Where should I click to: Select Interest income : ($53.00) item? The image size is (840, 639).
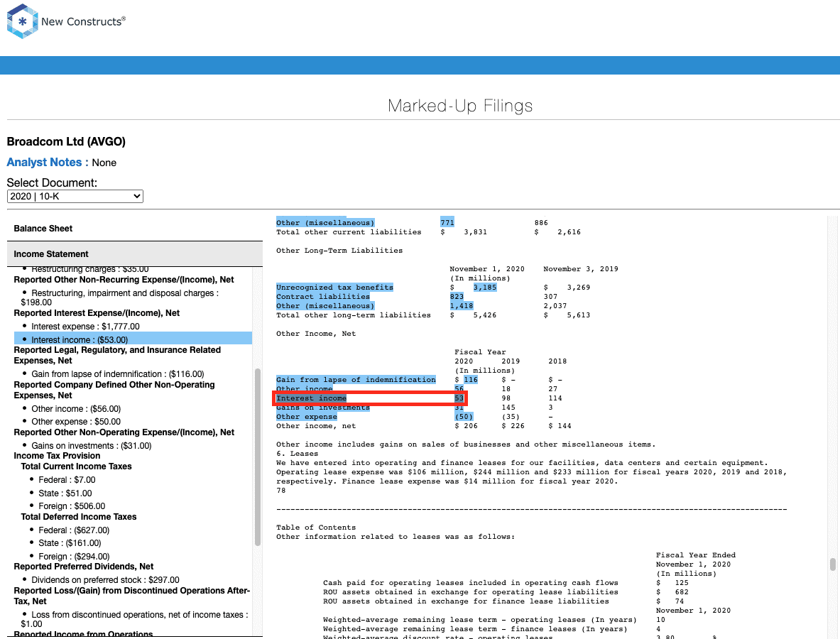coord(133,339)
